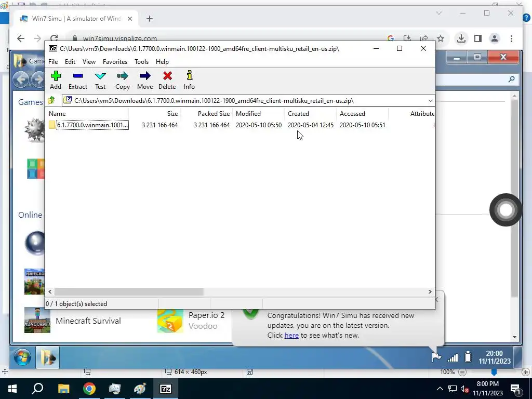This screenshot has height=399, width=532.
Task: Click the Move toolbar button
Action: point(145,81)
